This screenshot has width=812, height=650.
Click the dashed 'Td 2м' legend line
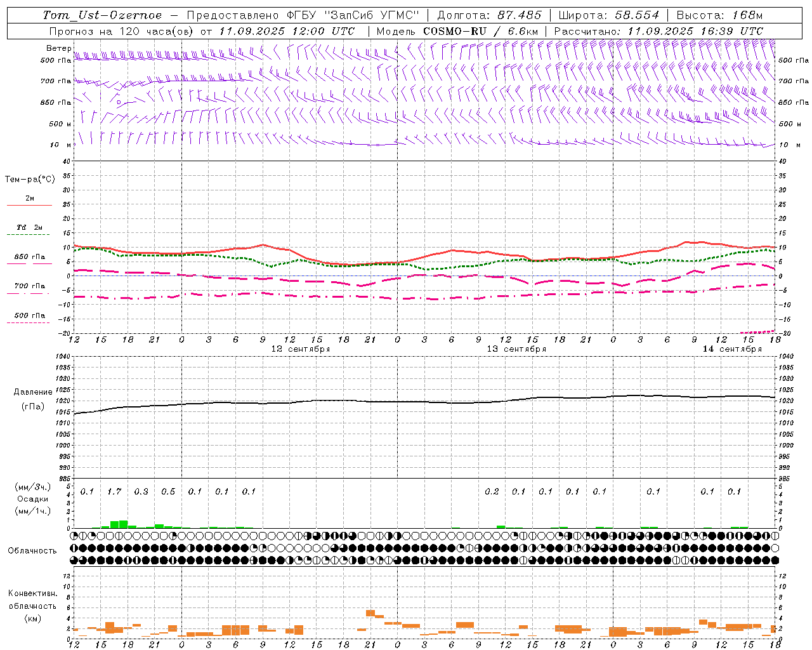[28, 235]
